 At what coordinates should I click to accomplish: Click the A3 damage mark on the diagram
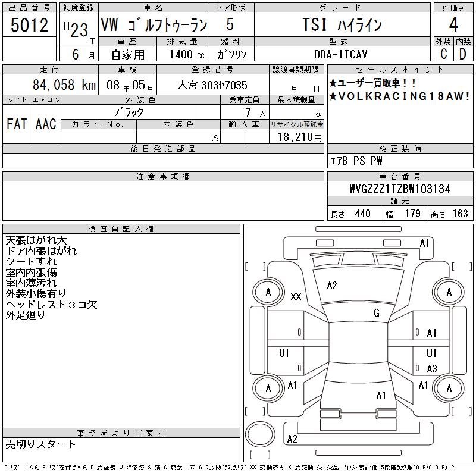point(432,368)
